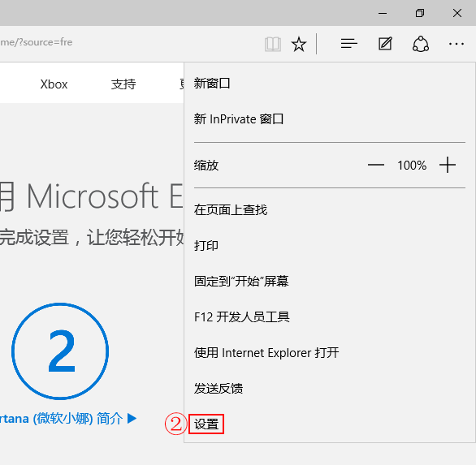
Task: Decrease zoom with the minus button
Action: pos(376,165)
